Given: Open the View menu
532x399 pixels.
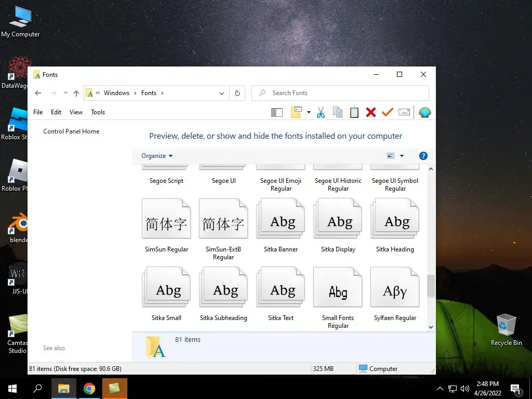Looking at the screenshot, I should point(76,112).
